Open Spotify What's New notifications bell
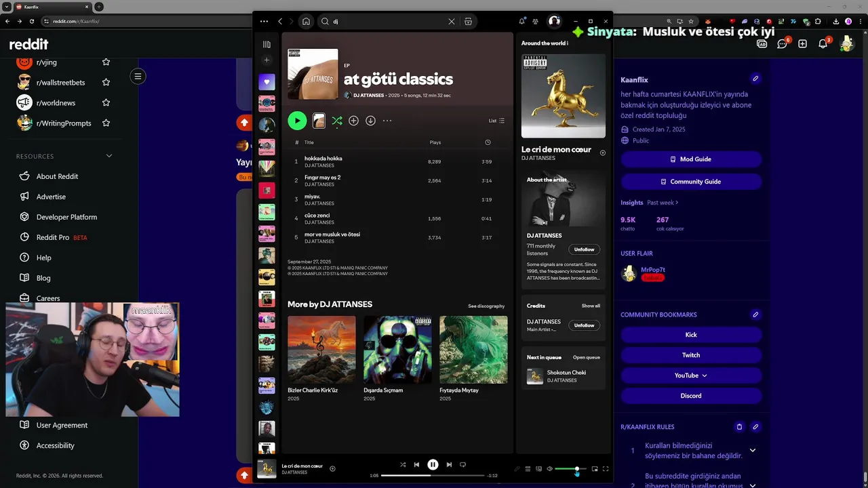 (521, 22)
